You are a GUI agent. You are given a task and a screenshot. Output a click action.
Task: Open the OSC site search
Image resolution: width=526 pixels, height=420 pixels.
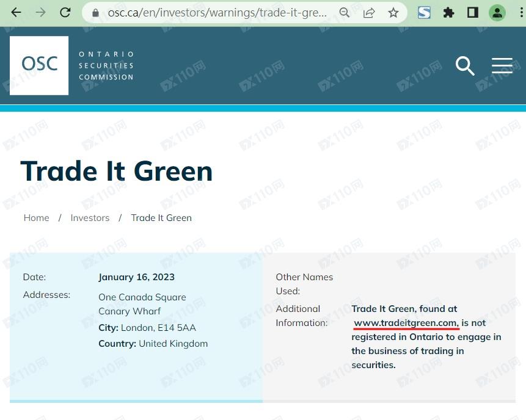tap(465, 66)
